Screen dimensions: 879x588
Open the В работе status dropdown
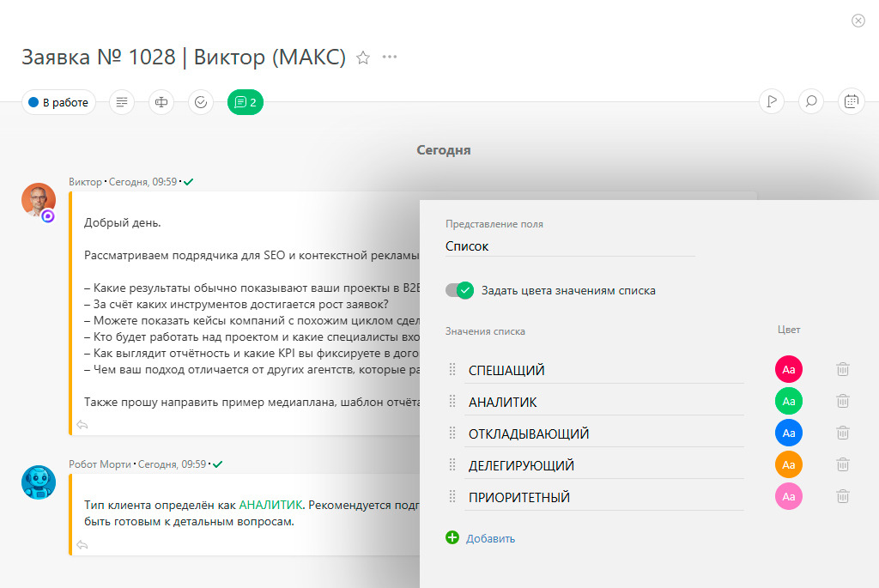59,102
